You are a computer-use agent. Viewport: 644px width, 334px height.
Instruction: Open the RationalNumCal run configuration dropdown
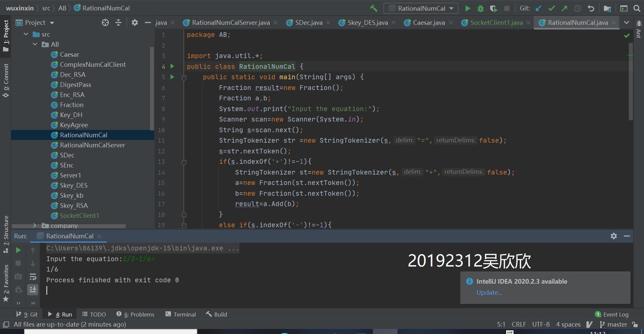point(421,8)
